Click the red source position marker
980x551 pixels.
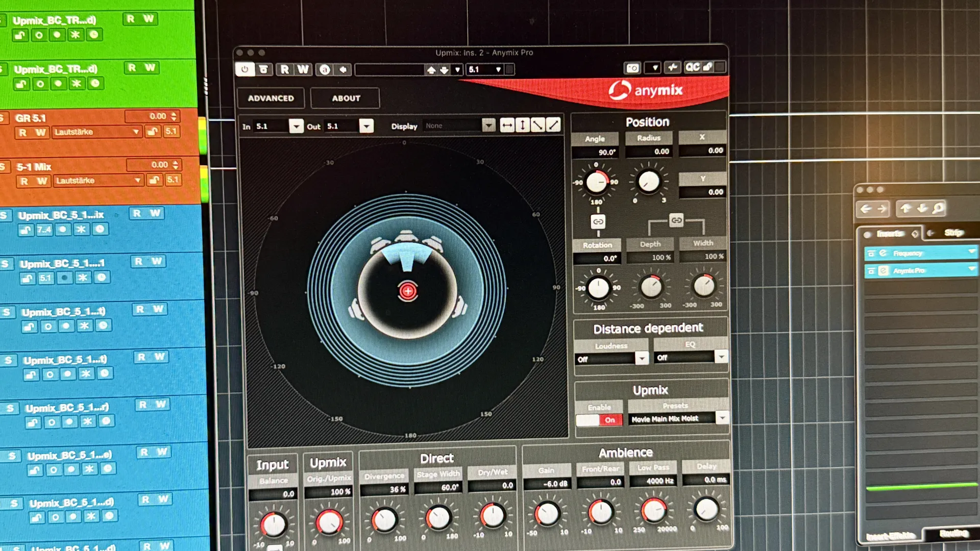(408, 291)
